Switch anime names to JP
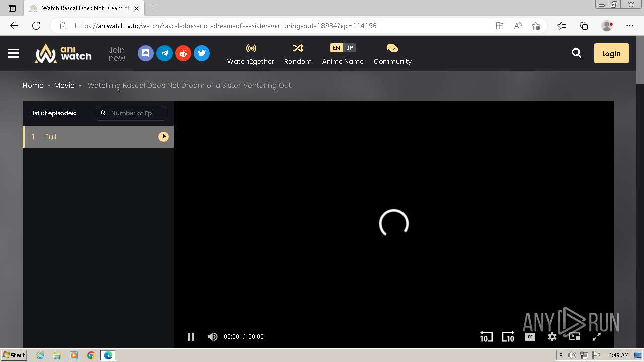 click(x=350, y=48)
